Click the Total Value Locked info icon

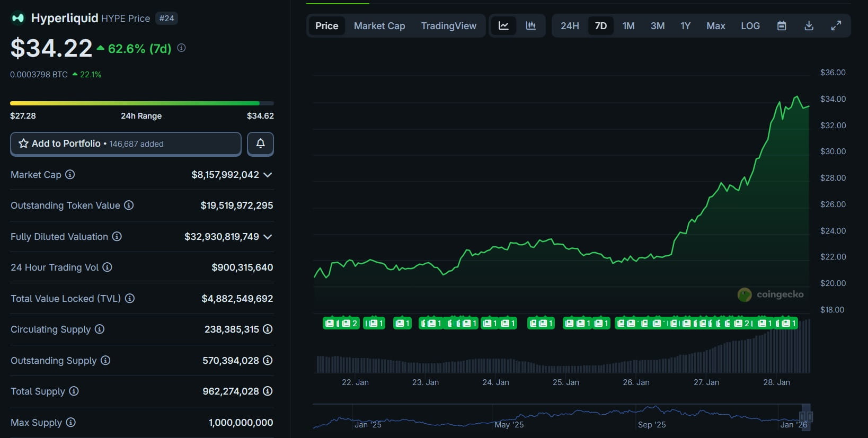click(x=130, y=298)
